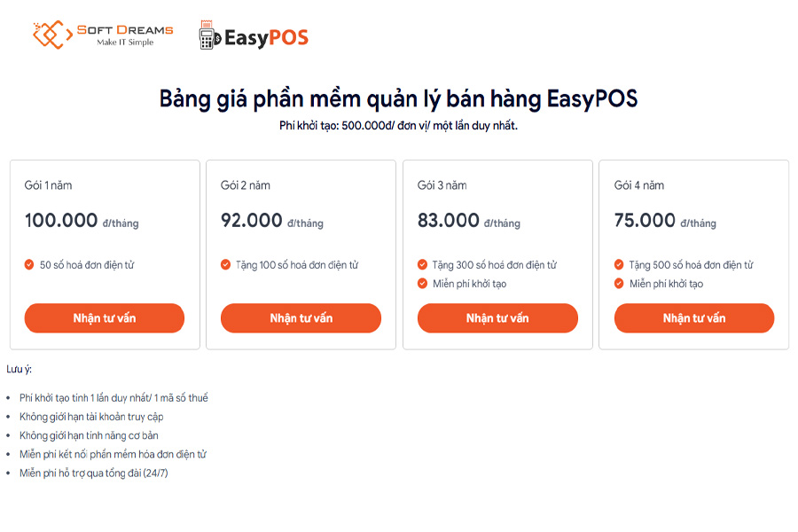Click the 'Miễn phí hỗ trợ qua tổng đài (24/7)' list item
This screenshot has width=798, height=532.
click(95, 473)
